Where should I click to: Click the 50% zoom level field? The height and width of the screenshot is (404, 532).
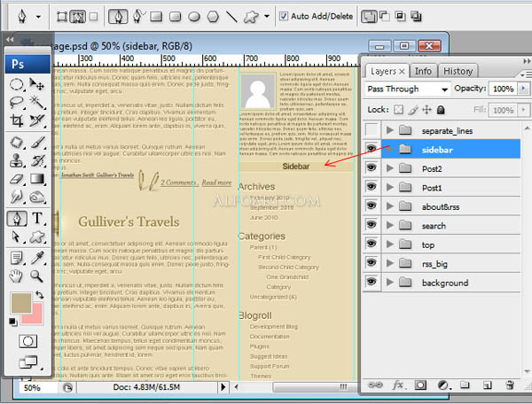37,387
